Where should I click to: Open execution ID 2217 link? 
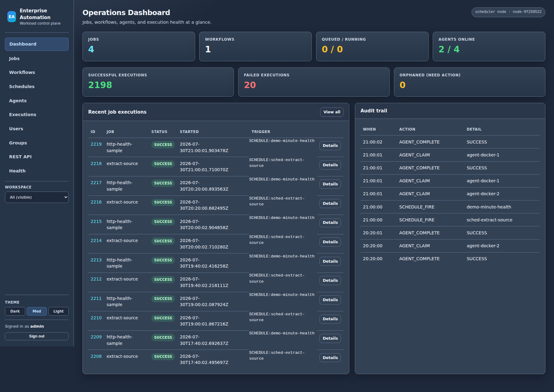96,183
